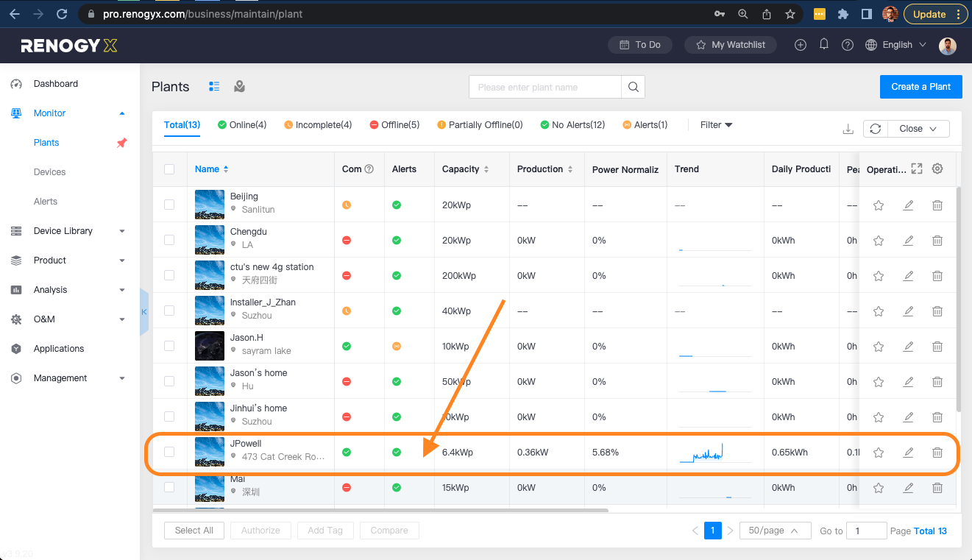This screenshot has height=560, width=972.
Task: Select the Offline(5) filter tab
Action: point(394,125)
